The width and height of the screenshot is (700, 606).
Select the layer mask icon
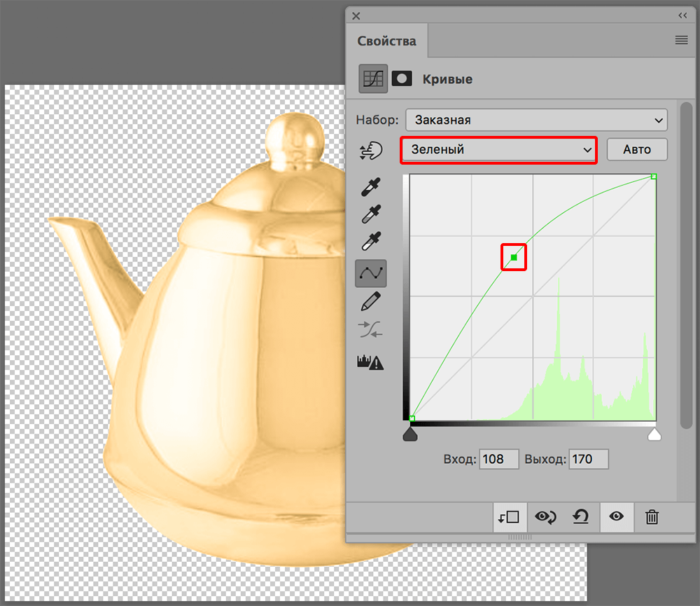tap(402, 78)
